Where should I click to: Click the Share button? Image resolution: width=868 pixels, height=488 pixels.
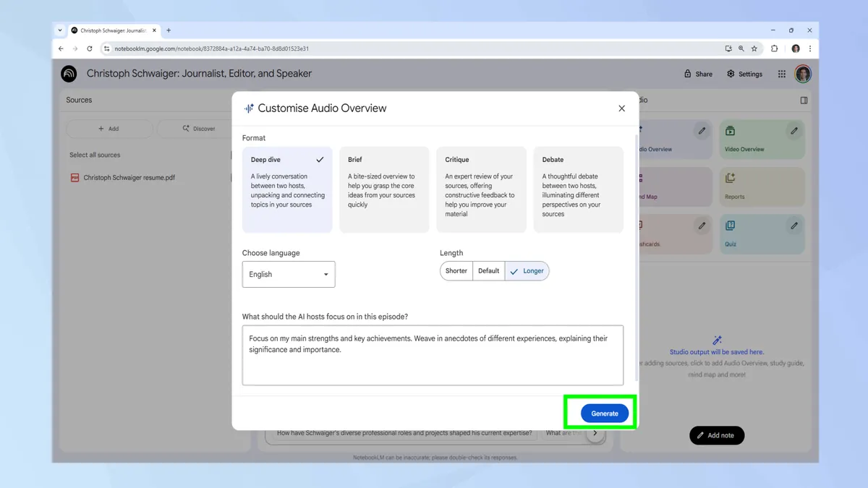pyautogui.click(x=698, y=74)
